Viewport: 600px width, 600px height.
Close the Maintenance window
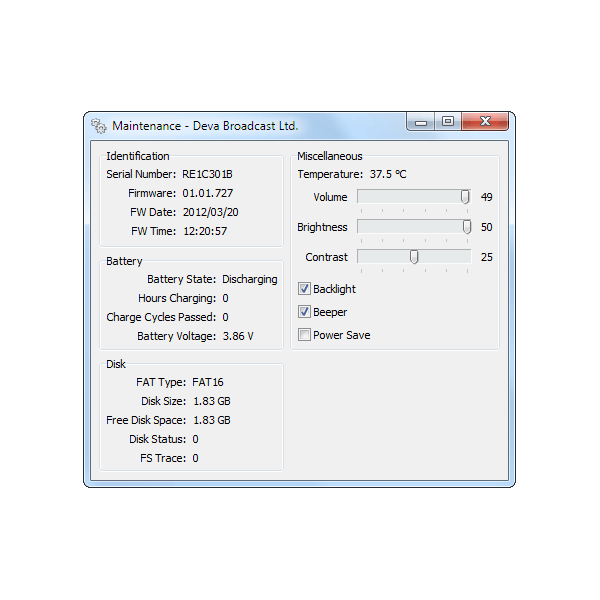(x=485, y=122)
